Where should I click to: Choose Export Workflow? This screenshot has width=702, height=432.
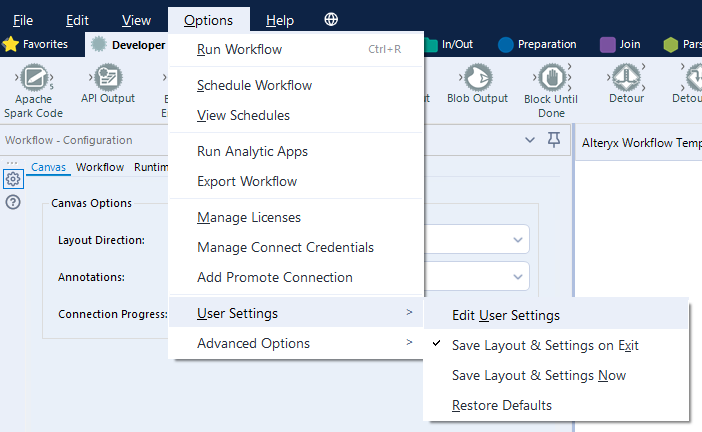(296, 181)
